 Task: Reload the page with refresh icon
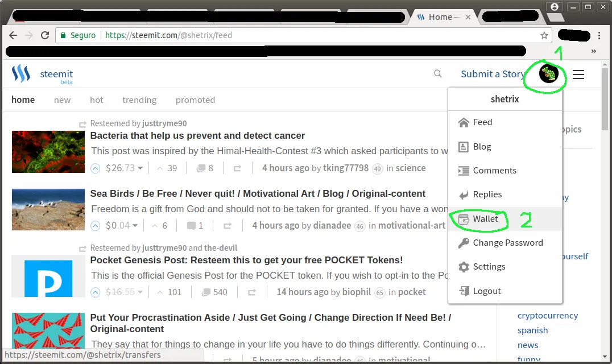[x=45, y=35]
